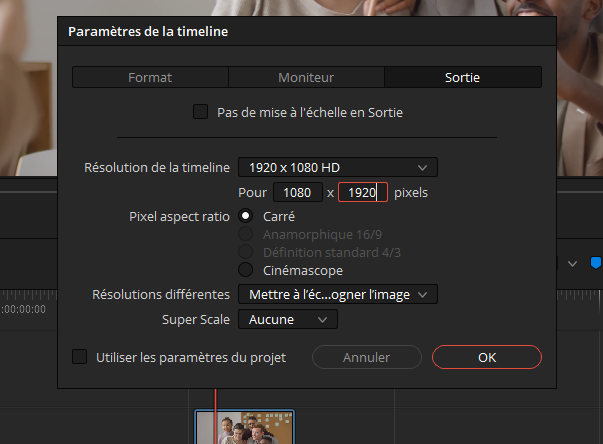Select the Carré pixel aspect ratio
This screenshot has width=603, height=444.
245,216
